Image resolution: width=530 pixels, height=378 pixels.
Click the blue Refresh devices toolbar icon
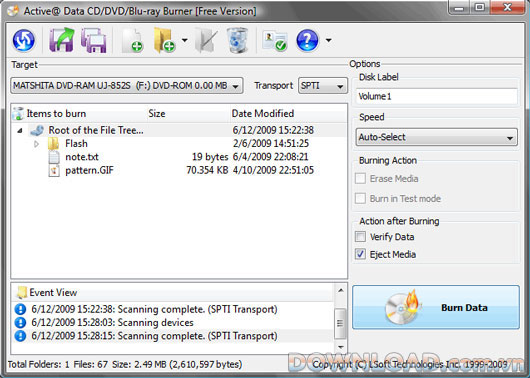click(24, 40)
